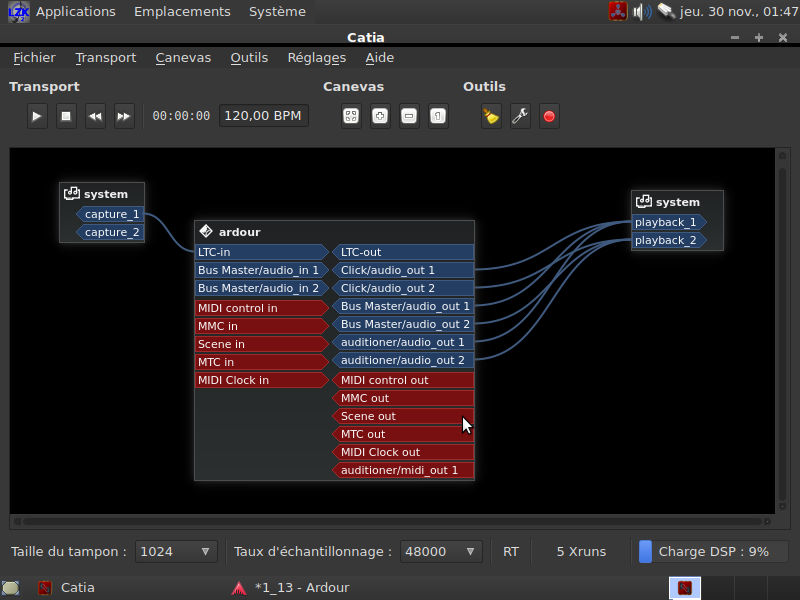Viewport: 800px width, 600px height.
Task: Click the 120,00 BPM tempo field
Action: [263, 116]
